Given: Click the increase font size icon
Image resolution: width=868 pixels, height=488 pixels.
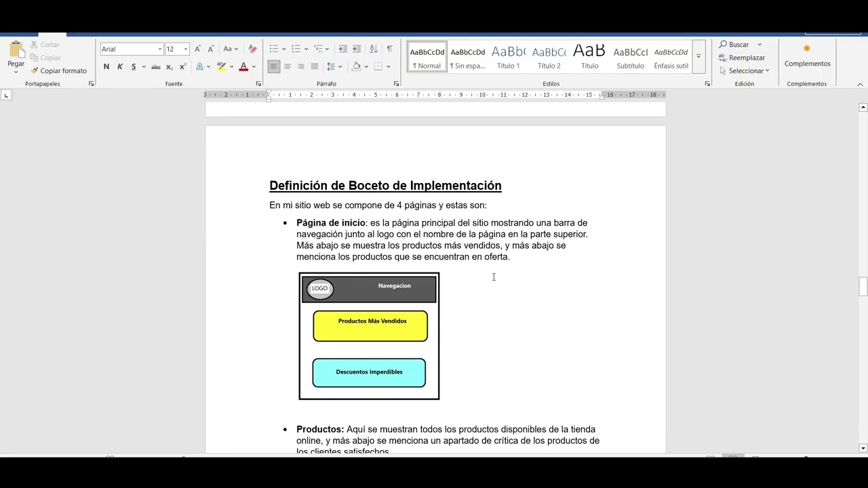Looking at the screenshot, I should pos(197,49).
